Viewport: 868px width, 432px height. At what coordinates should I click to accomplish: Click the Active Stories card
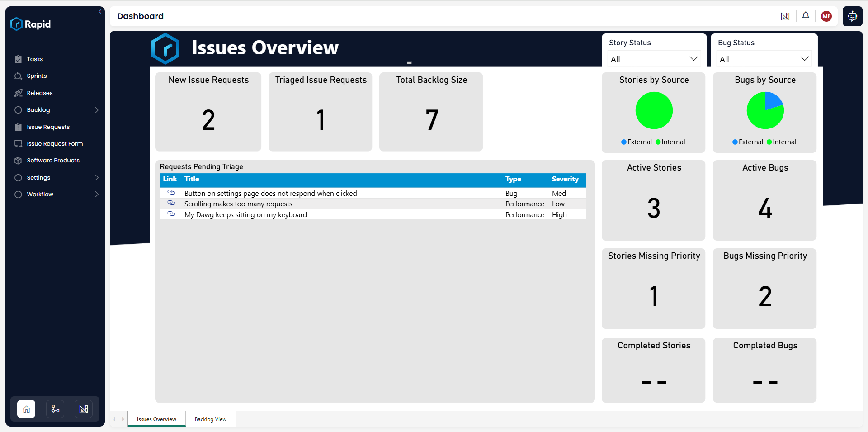(654, 200)
